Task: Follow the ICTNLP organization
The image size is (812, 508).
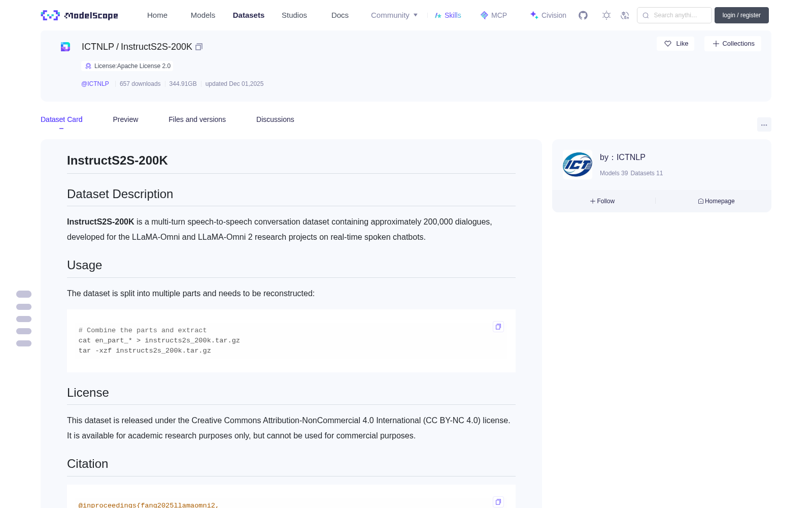Action: point(602,201)
